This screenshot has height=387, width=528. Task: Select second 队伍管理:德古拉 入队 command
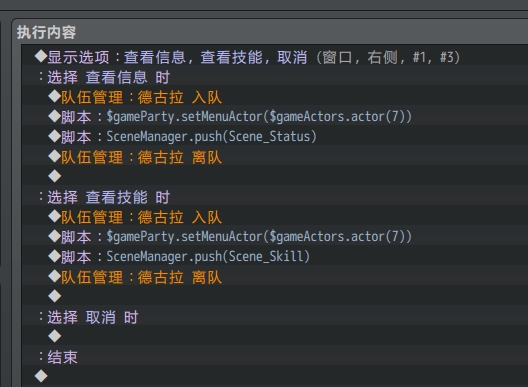point(275,217)
